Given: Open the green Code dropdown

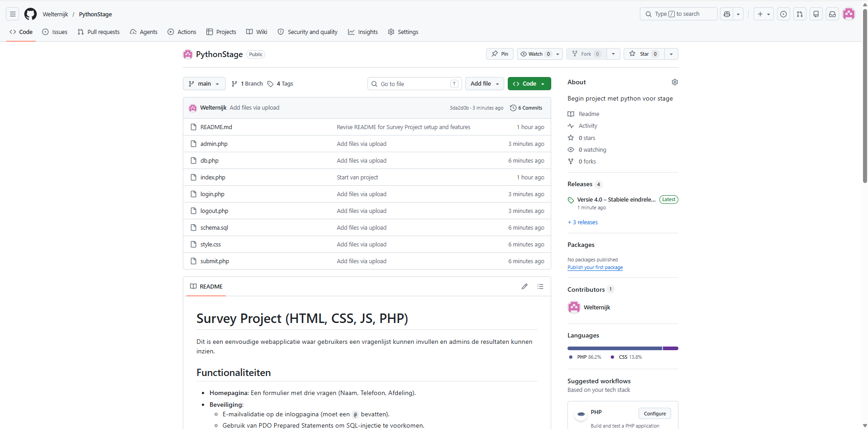Looking at the screenshot, I should pyautogui.click(x=529, y=84).
